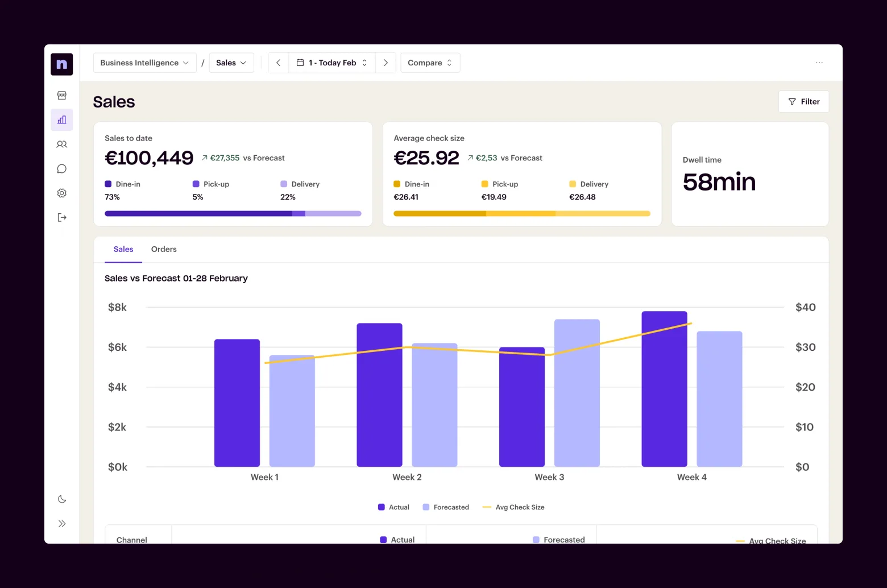Click the Week 4 actual sales bar
Image resolution: width=887 pixels, height=588 pixels.
tap(664, 389)
